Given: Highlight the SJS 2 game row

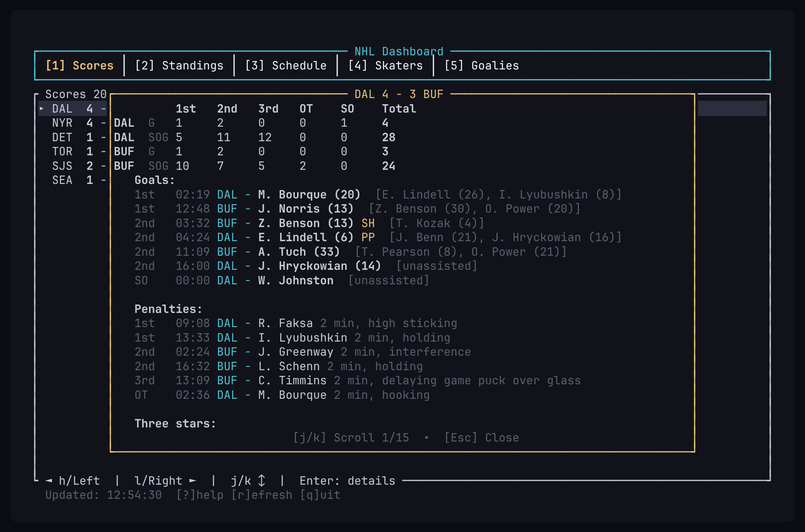Looking at the screenshot, I should coord(73,166).
